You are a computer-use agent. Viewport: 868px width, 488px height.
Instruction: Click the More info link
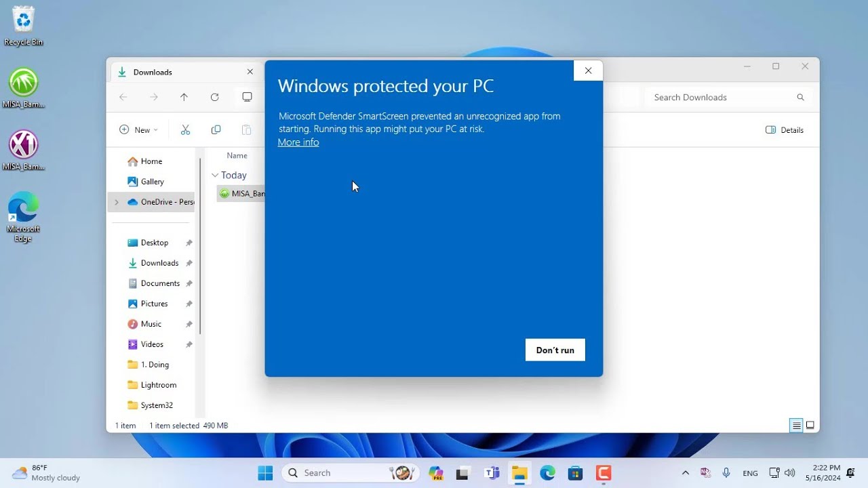298,142
